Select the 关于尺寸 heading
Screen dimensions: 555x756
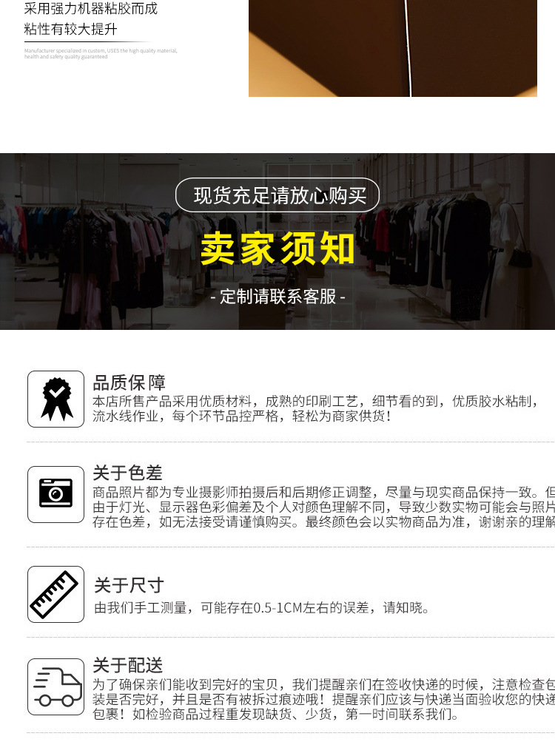pyautogui.click(x=129, y=585)
